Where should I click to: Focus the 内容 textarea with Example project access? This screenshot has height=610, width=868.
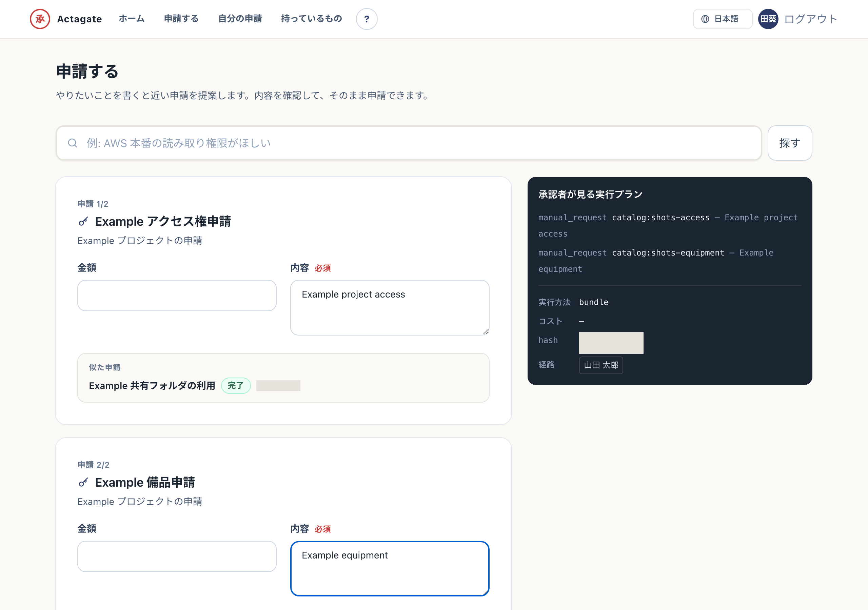(x=389, y=308)
